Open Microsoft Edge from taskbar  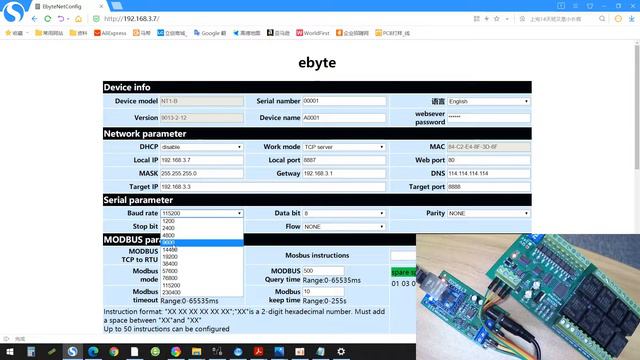tap(93, 351)
